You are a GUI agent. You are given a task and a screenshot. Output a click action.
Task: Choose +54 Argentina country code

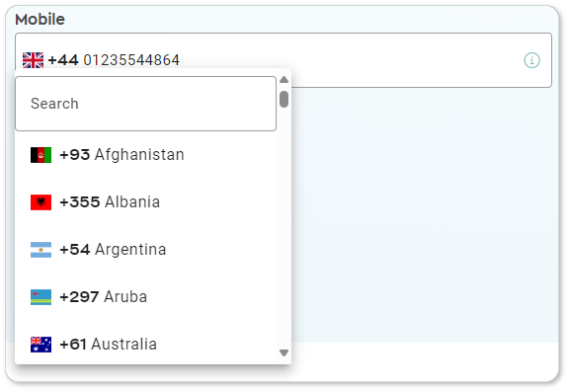[145, 250]
